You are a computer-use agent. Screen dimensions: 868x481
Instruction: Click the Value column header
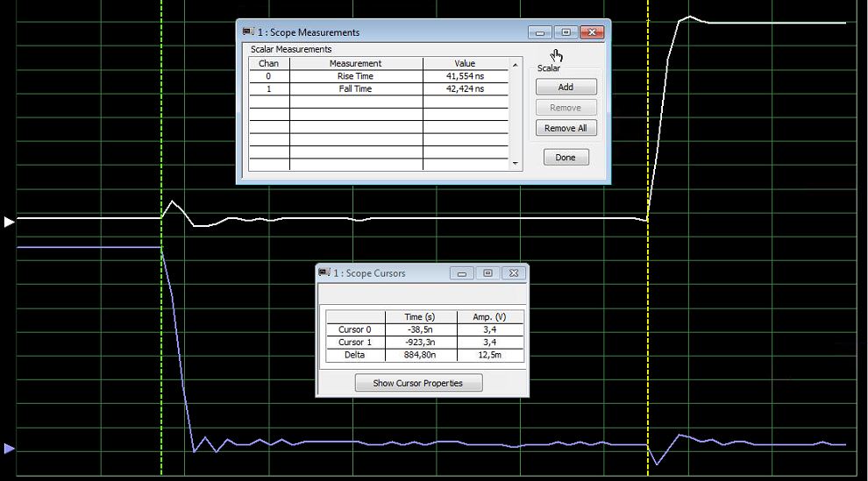pyautogui.click(x=465, y=64)
